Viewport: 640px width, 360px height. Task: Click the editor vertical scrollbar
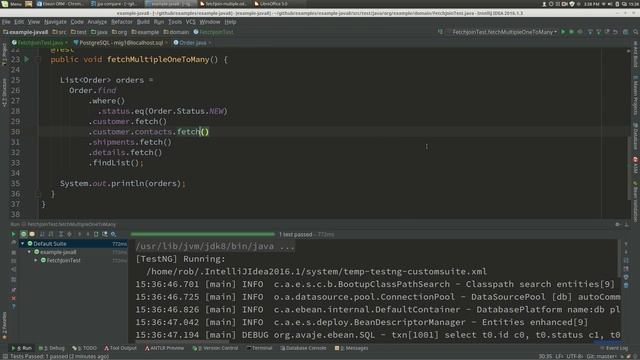click(629, 167)
